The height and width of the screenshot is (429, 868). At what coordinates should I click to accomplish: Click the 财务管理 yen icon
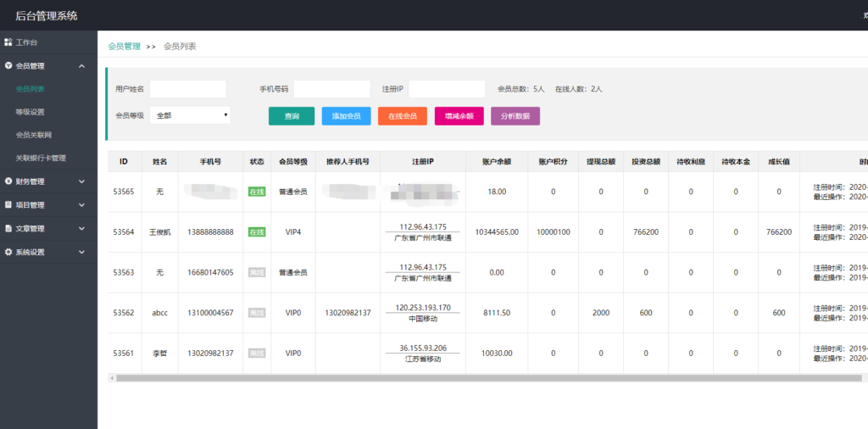[x=8, y=181]
